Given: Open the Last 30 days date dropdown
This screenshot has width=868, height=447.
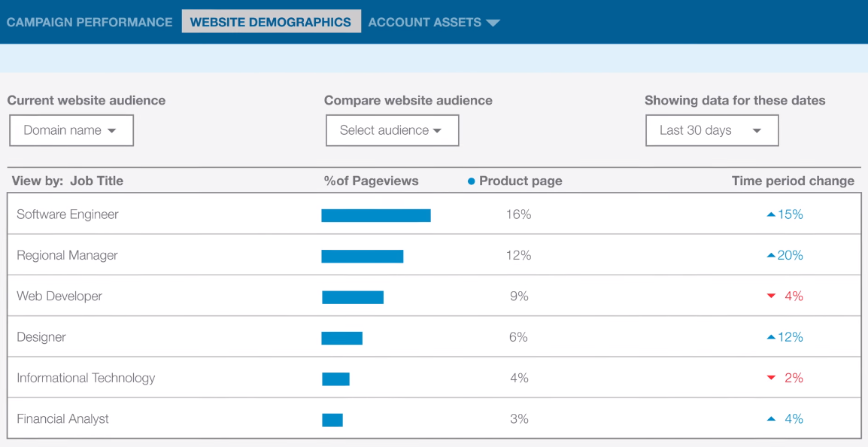Looking at the screenshot, I should point(712,130).
